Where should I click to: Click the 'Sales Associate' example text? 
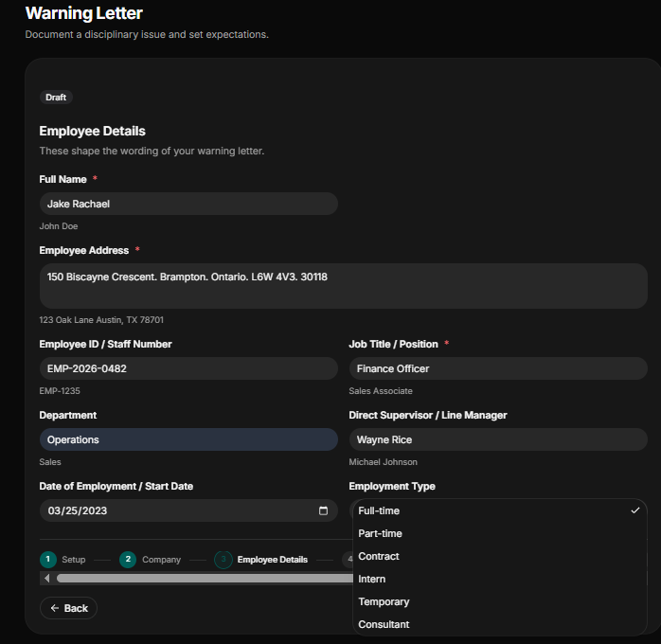coord(381,391)
